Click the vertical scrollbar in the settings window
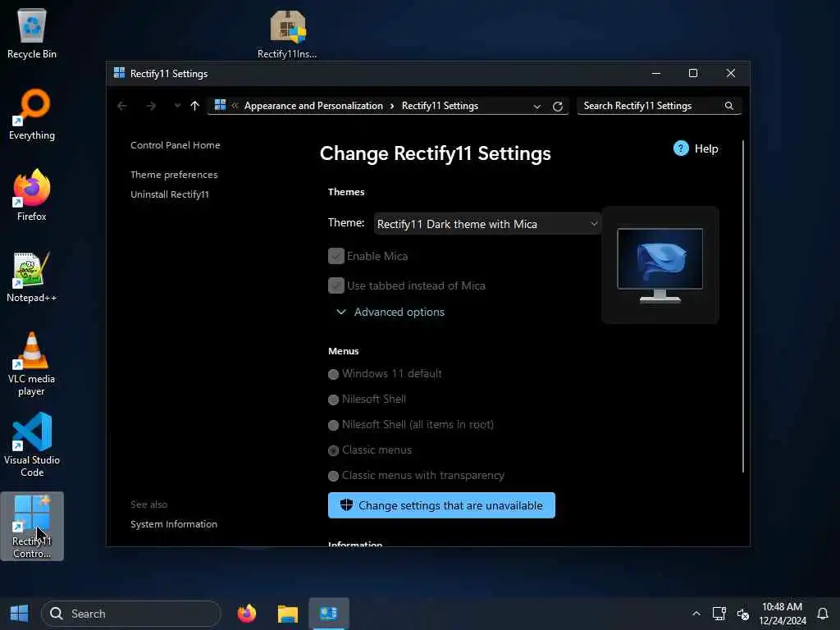 click(x=743, y=307)
